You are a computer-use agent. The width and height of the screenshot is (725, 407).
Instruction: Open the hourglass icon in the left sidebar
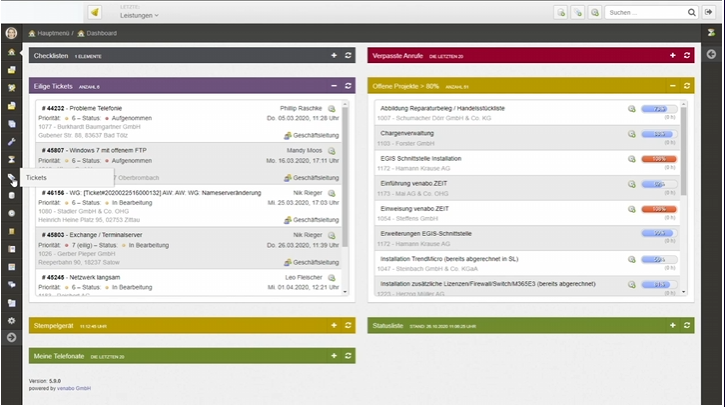[12, 160]
